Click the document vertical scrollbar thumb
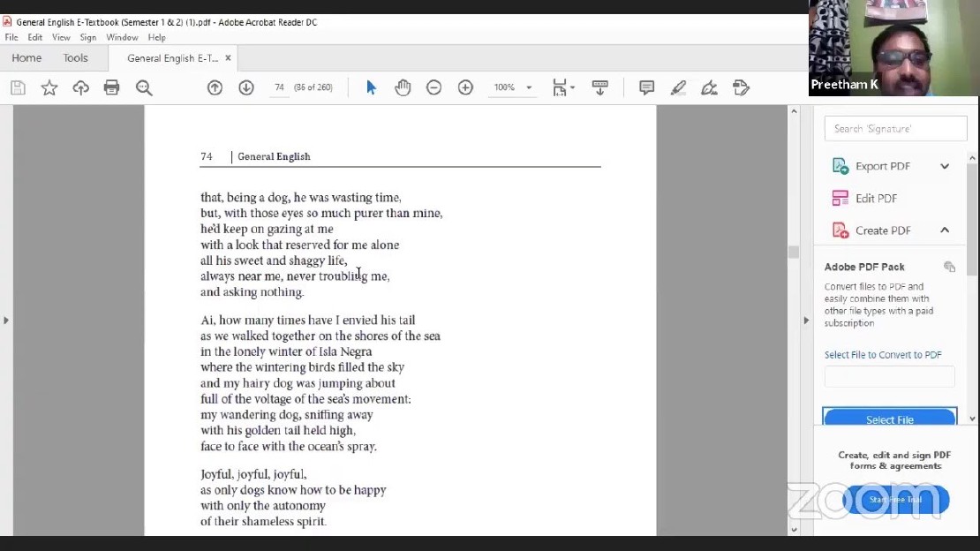The image size is (980, 551). click(x=794, y=252)
